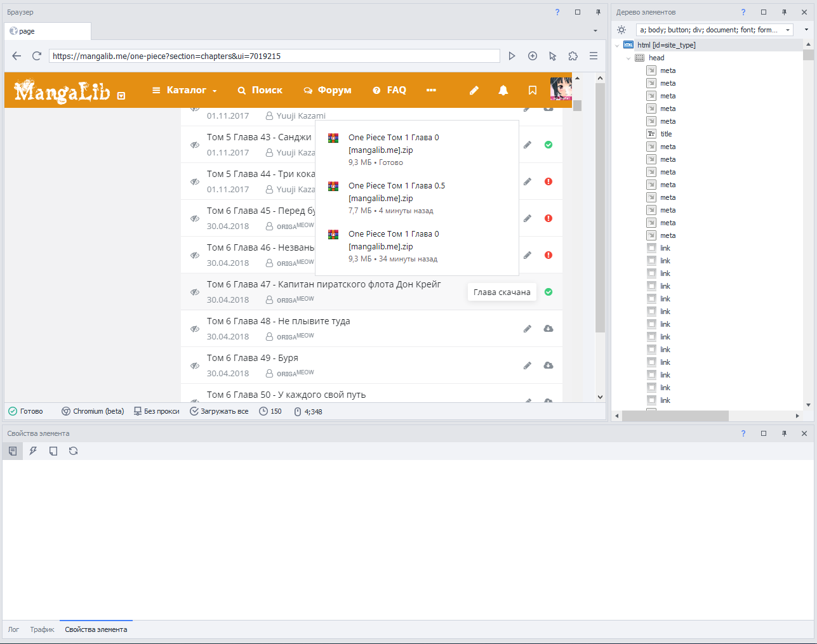Toggle the eye icon for Глава 49 Буря
Screen dimensions: 817x644
click(195, 365)
